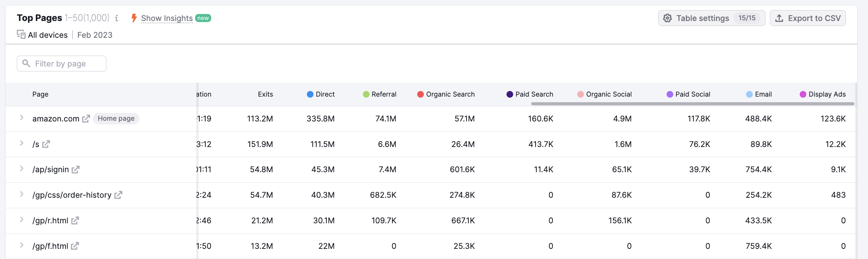
Task: Click the amazon.com page name
Action: [x=56, y=119]
